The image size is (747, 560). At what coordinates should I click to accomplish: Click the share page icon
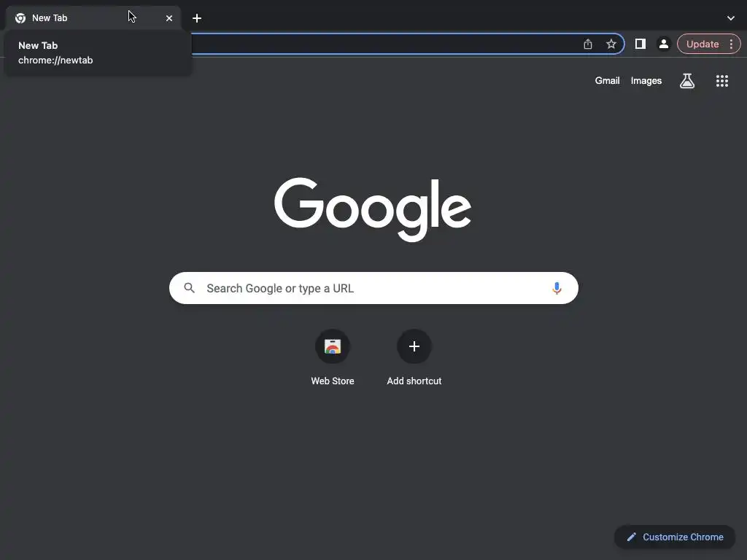[588, 44]
